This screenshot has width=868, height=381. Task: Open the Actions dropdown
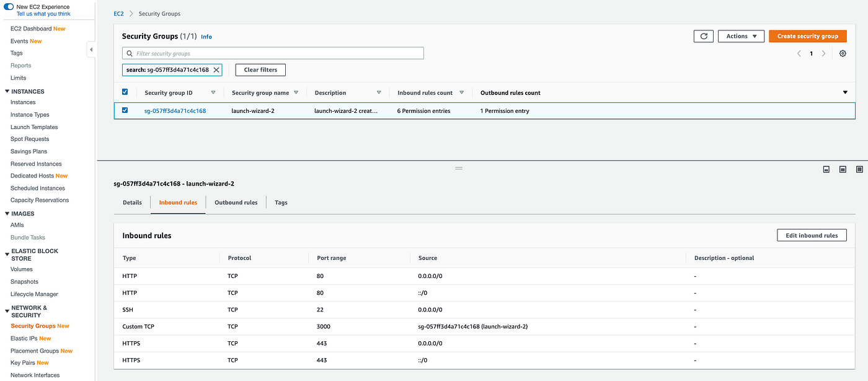click(x=741, y=36)
